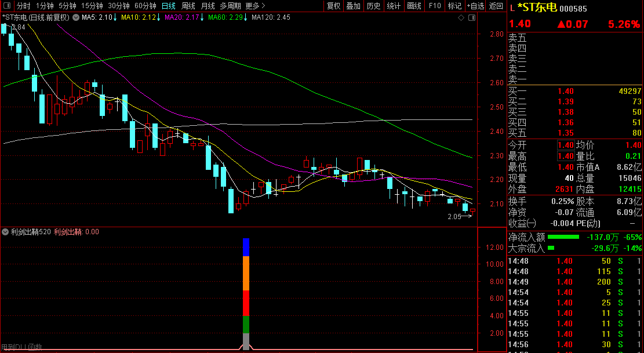Click the green 净流入额 bar

point(563,237)
